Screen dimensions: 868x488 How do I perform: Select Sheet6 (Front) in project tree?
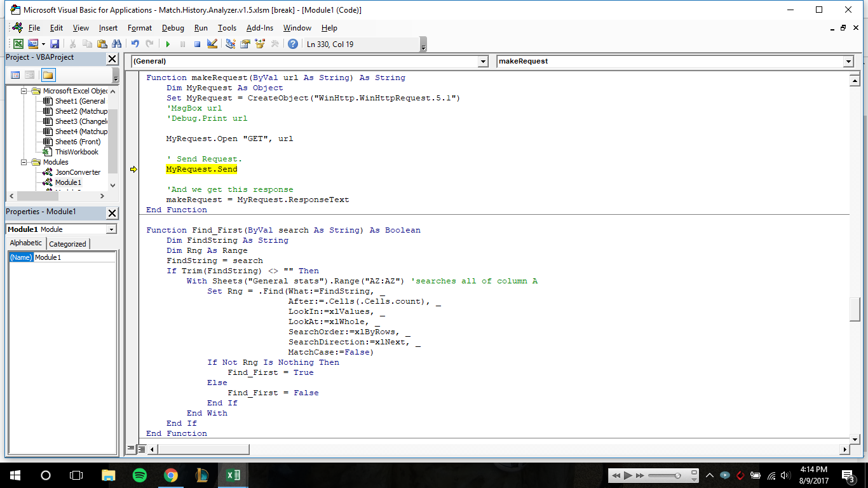(x=78, y=142)
